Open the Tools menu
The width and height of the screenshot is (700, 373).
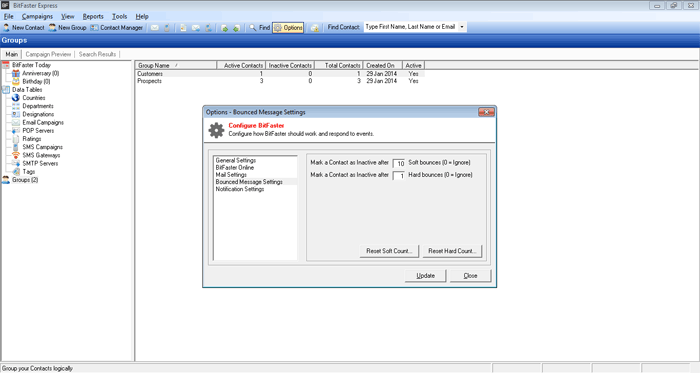[x=120, y=17]
